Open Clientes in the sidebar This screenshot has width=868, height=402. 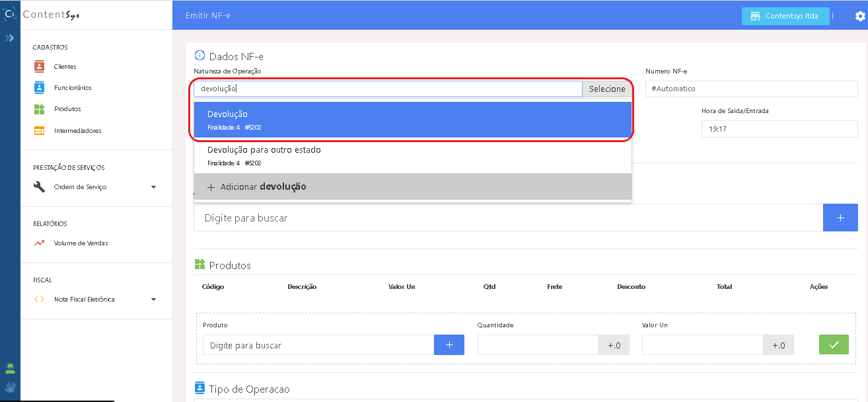point(65,67)
